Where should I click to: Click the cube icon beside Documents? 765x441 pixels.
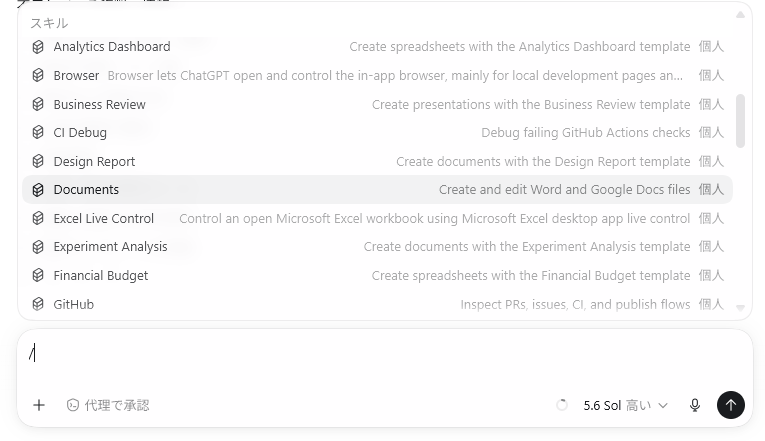pos(38,190)
